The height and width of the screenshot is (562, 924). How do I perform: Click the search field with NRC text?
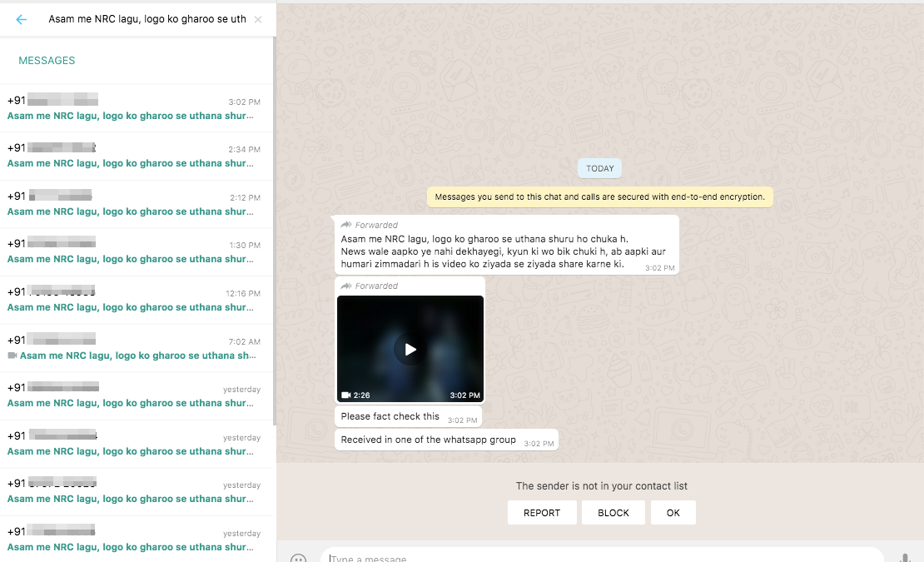click(147, 19)
